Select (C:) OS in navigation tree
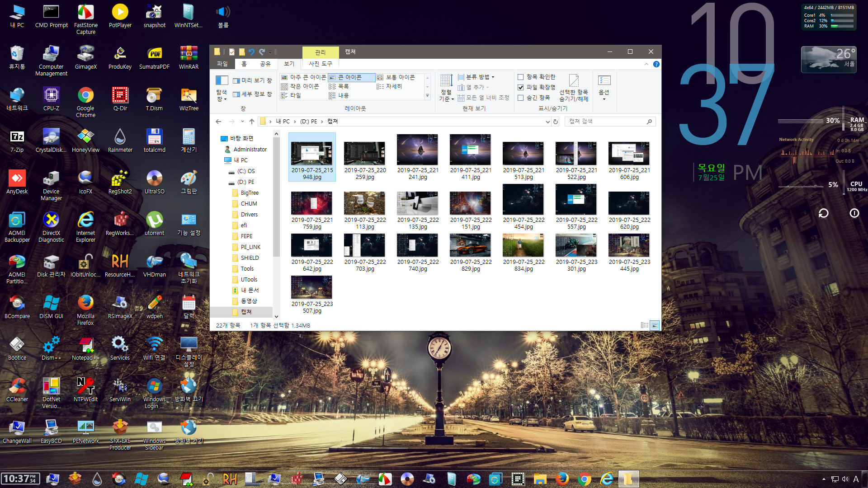The image size is (868, 488). tap(246, 171)
